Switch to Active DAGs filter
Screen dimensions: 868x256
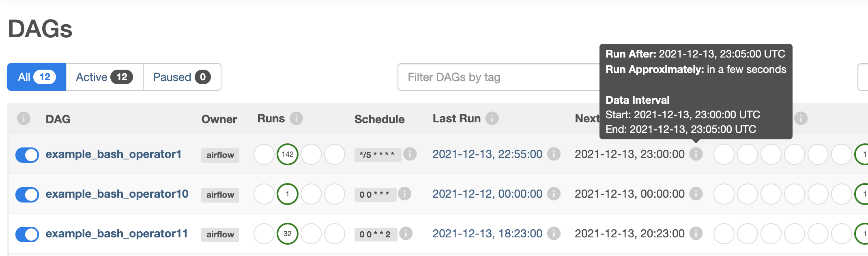click(x=104, y=77)
